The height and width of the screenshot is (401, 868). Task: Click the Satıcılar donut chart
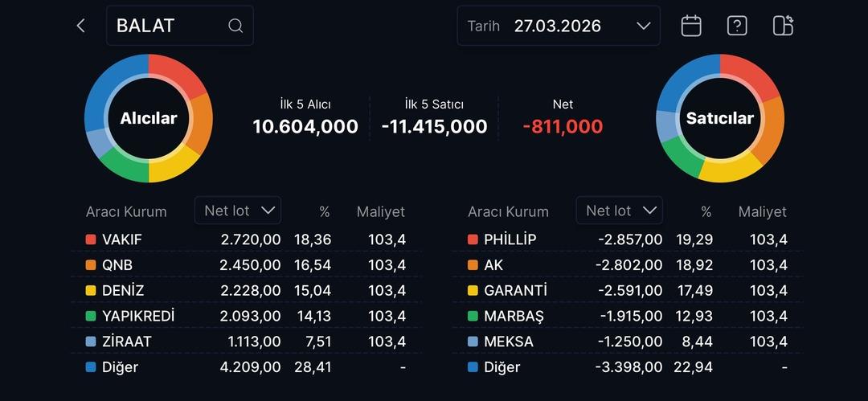click(720, 118)
